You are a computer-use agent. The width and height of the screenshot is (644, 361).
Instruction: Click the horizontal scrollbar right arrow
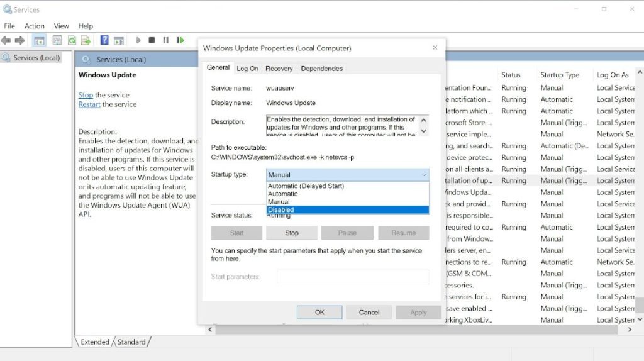tap(630, 330)
